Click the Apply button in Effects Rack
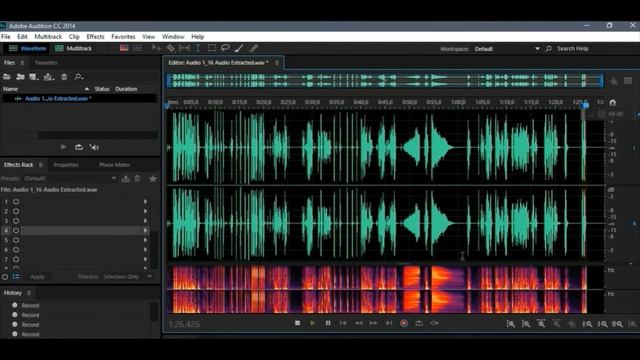This screenshot has width=640, height=360. (x=37, y=277)
